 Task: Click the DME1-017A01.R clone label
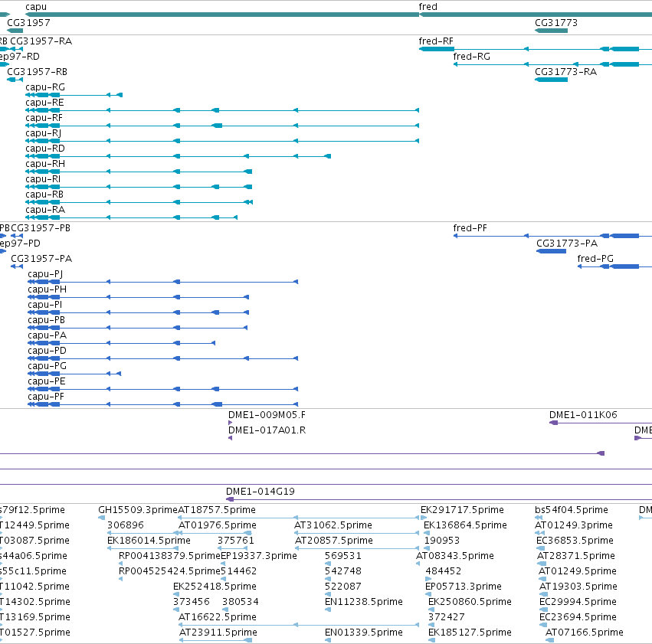267,430
